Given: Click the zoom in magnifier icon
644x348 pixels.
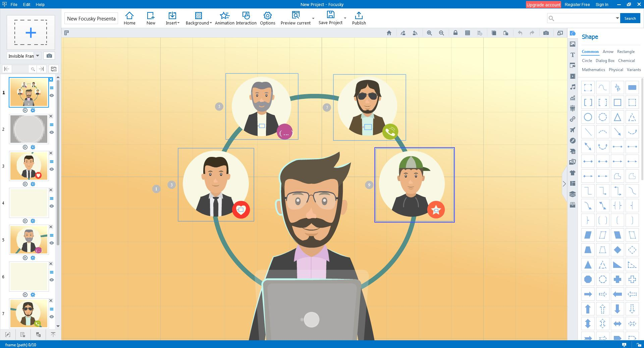Looking at the screenshot, I should [x=429, y=33].
